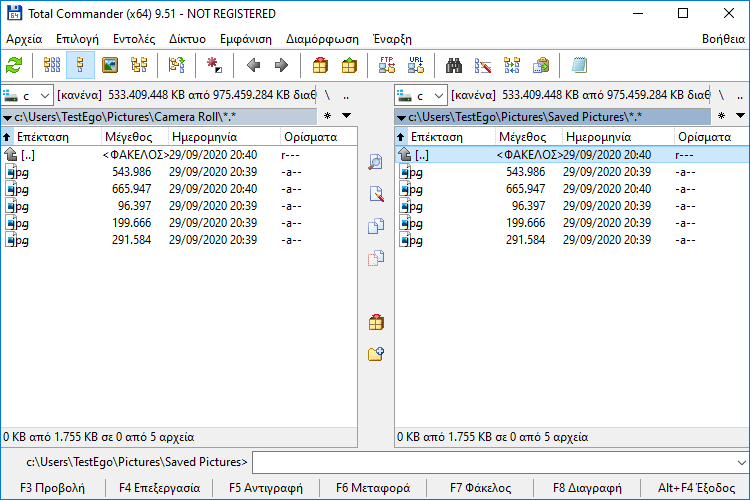
Task: Select left panel jpg file sized 543.986
Action: (179, 172)
